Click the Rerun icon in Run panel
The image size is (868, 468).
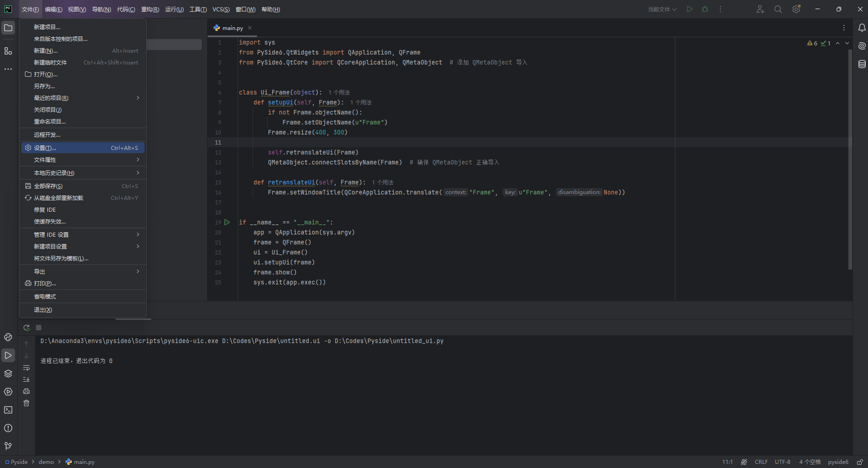point(27,328)
